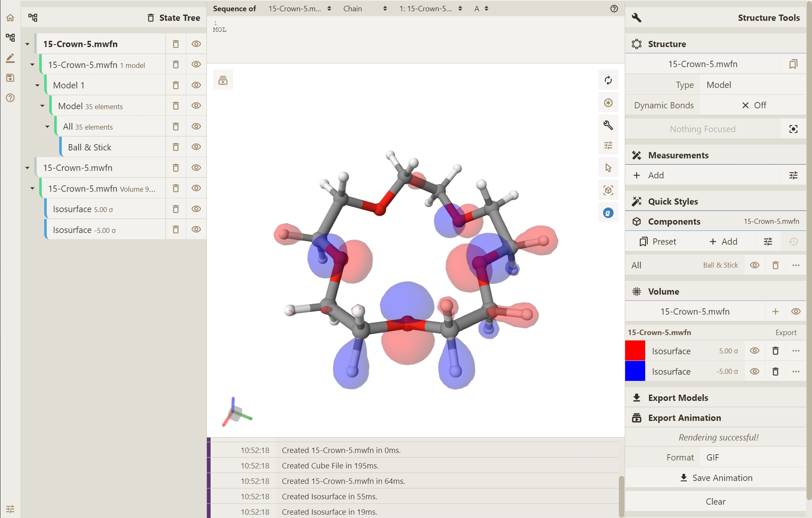
Task: Open viewport settings sliders icon
Action: tap(608, 145)
